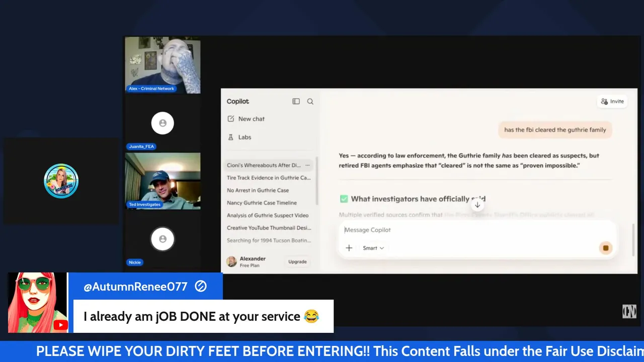Click the Invite people icon
The width and height of the screenshot is (644, 362).
(x=604, y=102)
